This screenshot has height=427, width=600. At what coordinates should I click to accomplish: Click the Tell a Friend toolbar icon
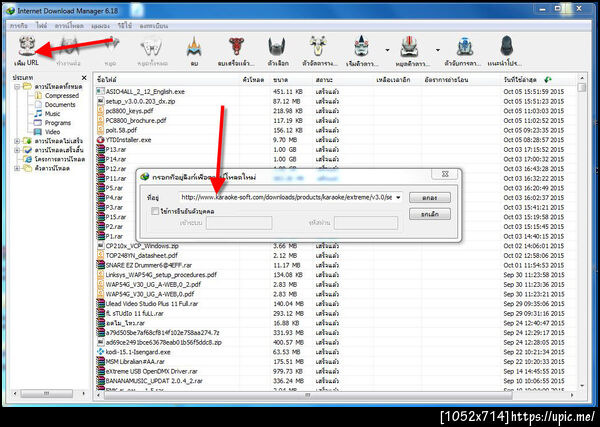tap(506, 47)
